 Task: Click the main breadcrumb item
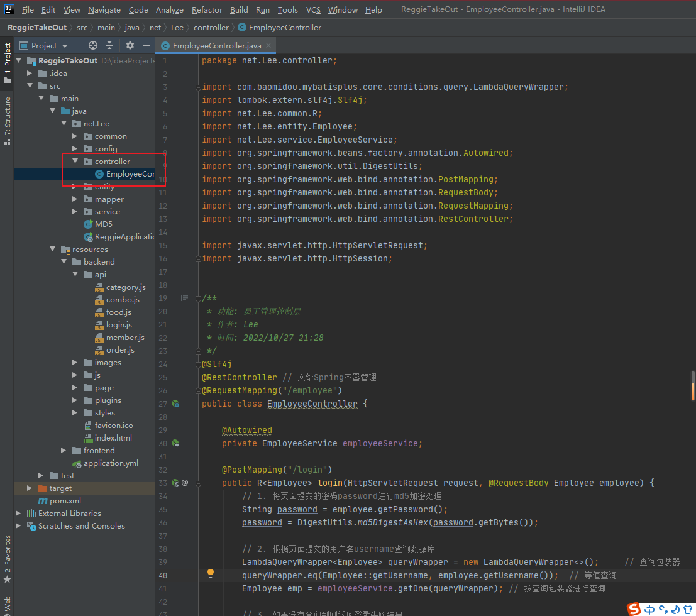[x=106, y=28]
